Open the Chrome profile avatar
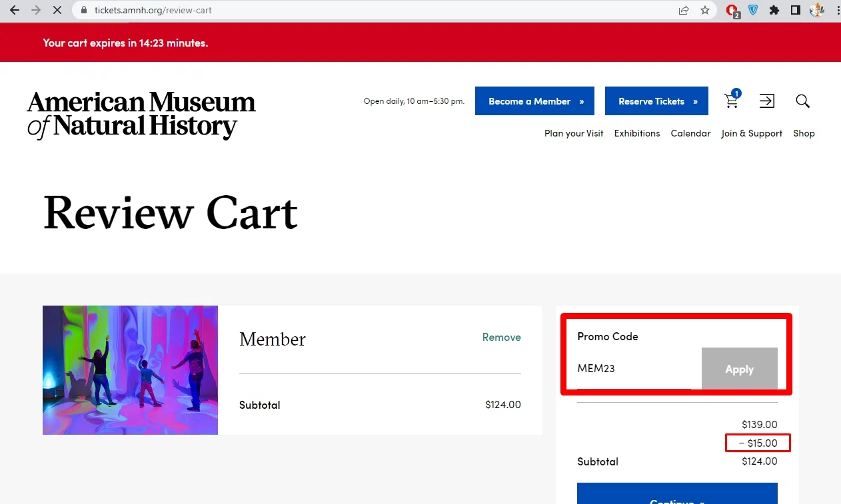Image resolution: width=841 pixels, height=504 pixels. [817, 10]
